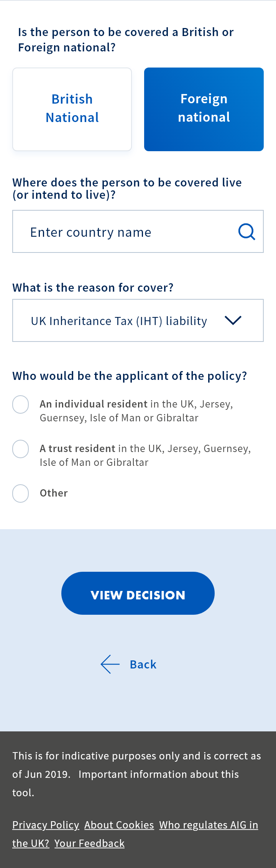This screenshot has height=868, width=276.
Task: Open the Your Feedback link
Action: coord(89,843)
